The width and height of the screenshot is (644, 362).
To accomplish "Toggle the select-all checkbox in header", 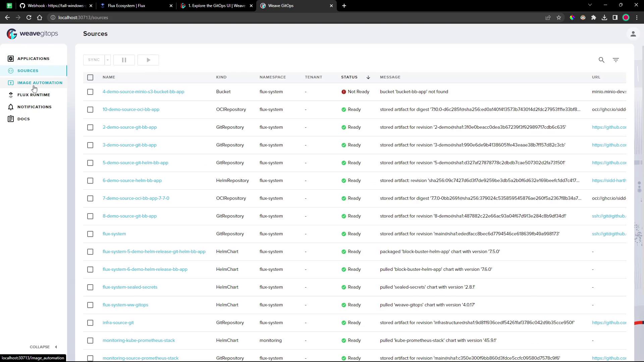I will tap(90, 77).
